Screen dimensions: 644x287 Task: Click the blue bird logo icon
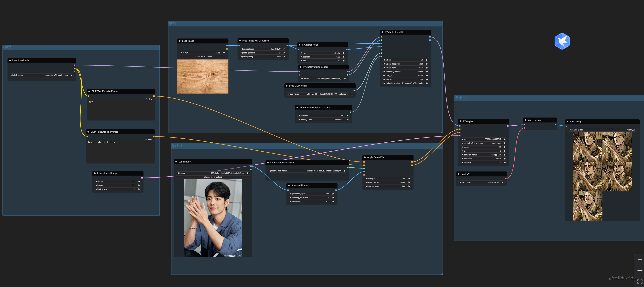pyautogui.click(x=562, y=41)
